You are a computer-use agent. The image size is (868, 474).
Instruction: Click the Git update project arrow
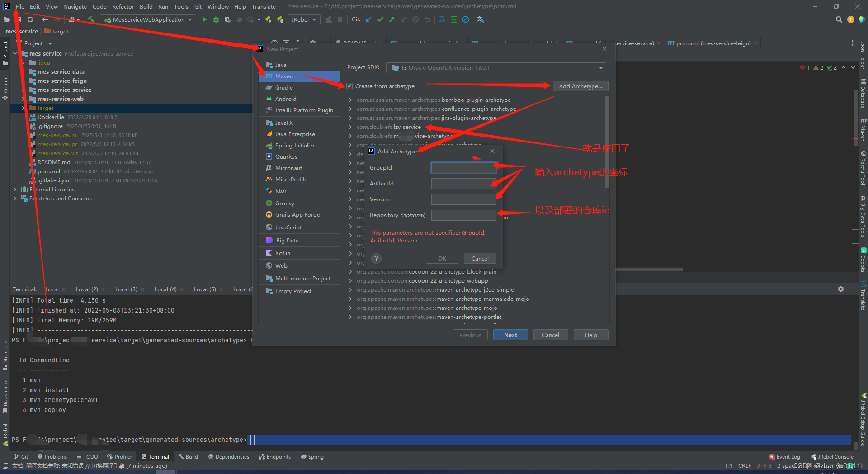click(368, 19)
